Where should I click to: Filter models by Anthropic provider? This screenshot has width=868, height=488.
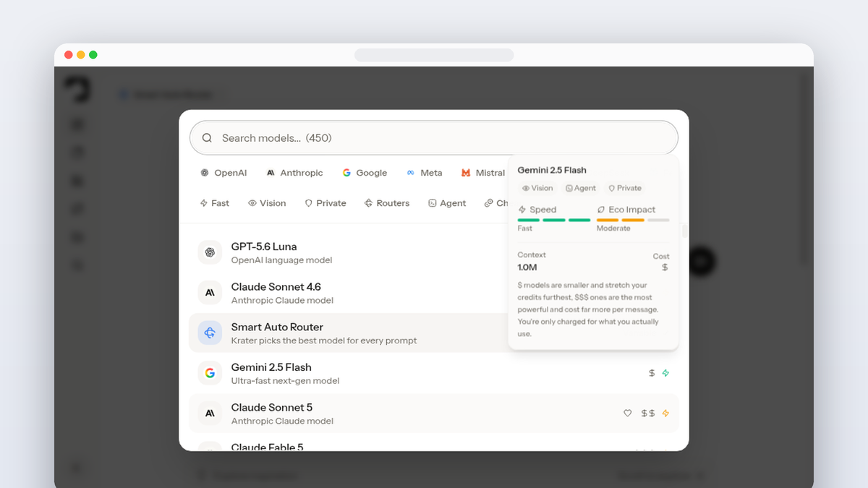(x=294, y=173)
